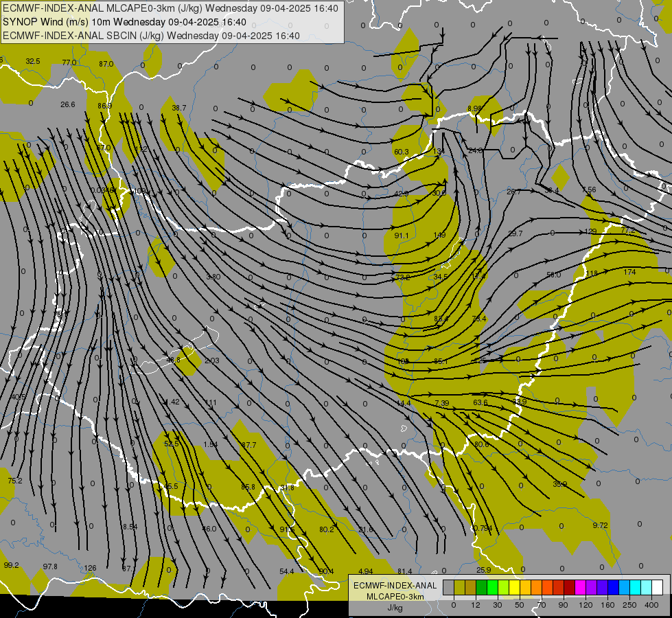Click the map value '60.3'
The image size is (672, 618).
point(401,152)
